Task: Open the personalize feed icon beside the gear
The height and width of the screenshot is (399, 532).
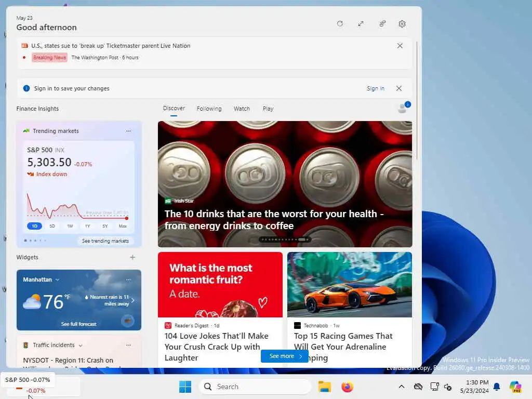Action: click(382, 24)
